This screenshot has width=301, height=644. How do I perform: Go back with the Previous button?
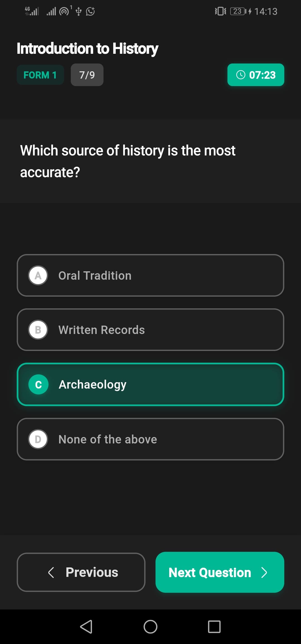click(81, 572)
